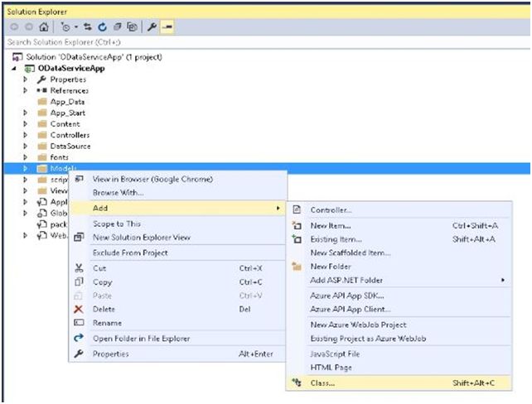Open the dropdown arrow beside Pending Changes Filter

click(x=76, y=26)
